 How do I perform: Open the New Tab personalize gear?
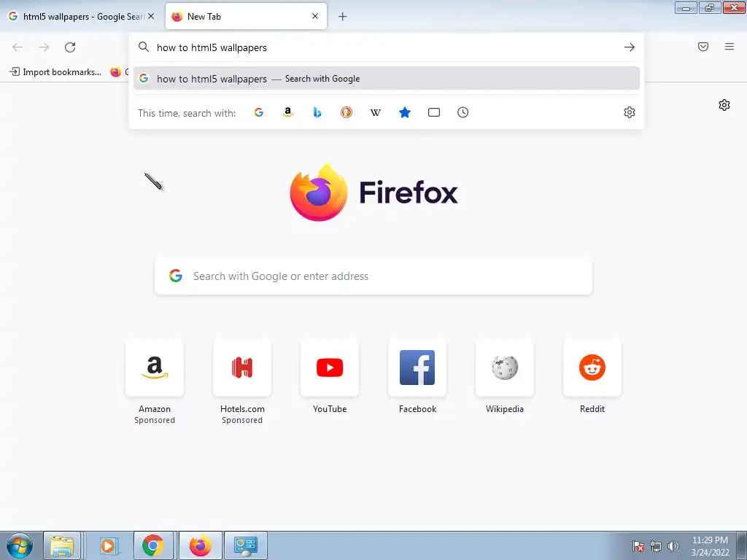[x=724, y=105]
